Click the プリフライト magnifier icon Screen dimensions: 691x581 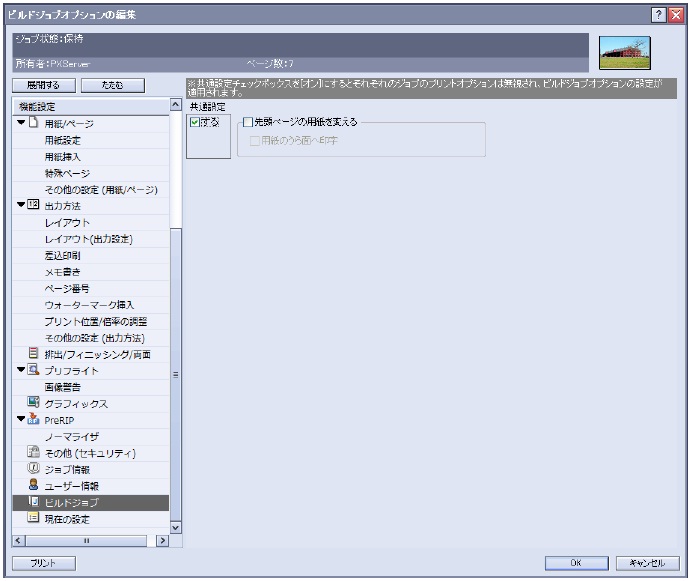tap(33, 370)
